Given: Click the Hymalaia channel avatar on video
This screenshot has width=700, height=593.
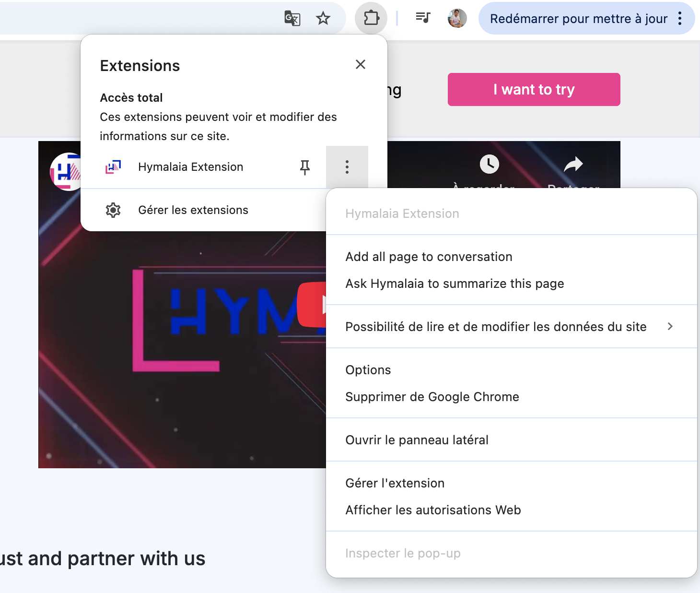Looking at the screenshot, I should (x=66, y=172).
